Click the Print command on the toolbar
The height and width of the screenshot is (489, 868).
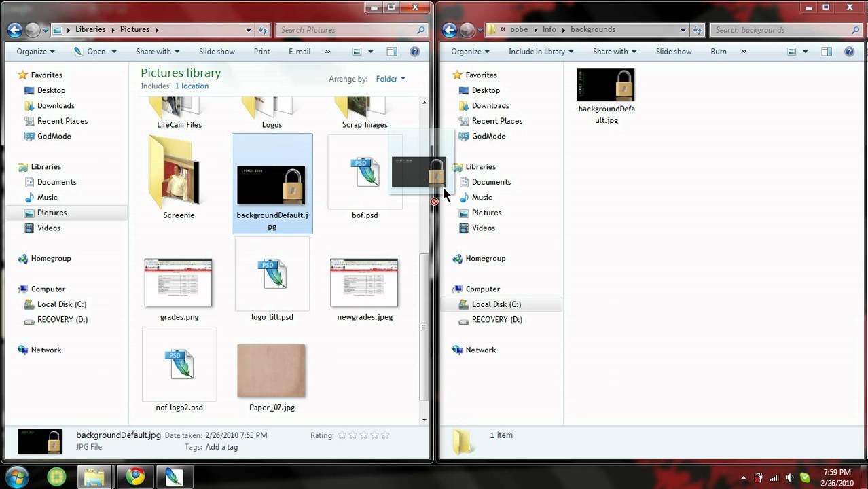[261, 51]
